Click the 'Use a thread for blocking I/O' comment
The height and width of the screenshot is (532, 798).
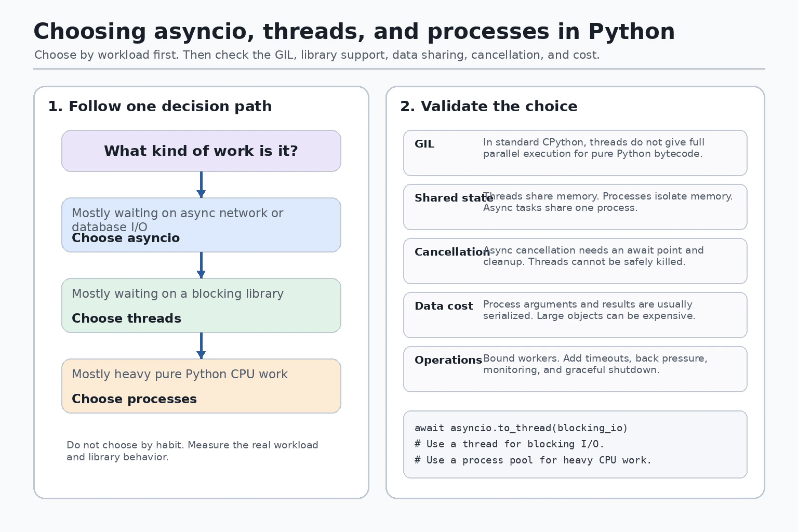tap(509, 444)
